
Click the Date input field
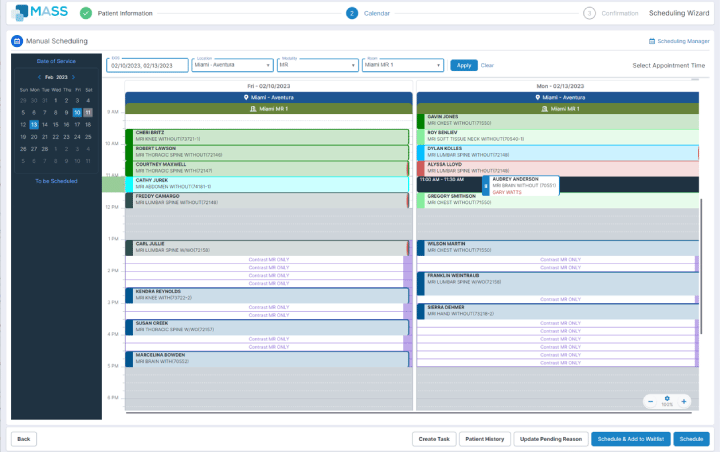(145, 65)
